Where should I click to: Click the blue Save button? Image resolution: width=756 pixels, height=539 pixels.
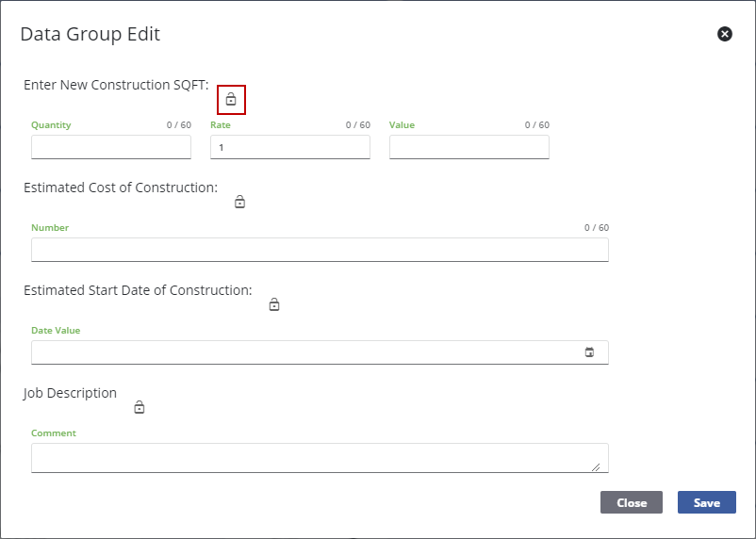pos(706,502)
